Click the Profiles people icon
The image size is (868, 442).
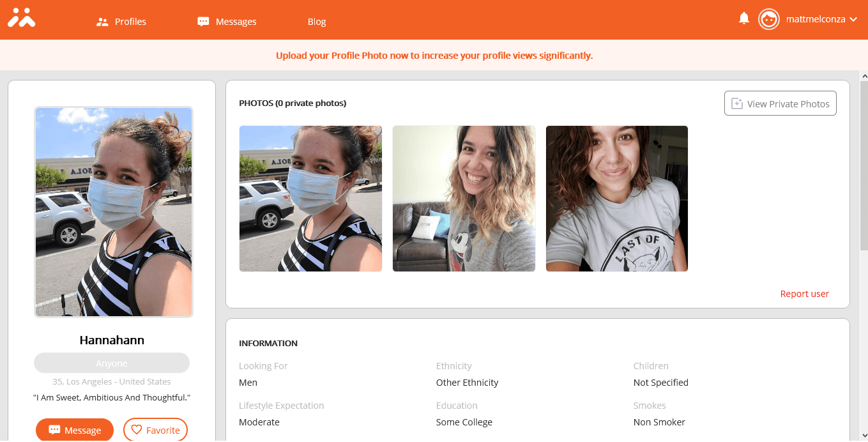pos(102,22)
